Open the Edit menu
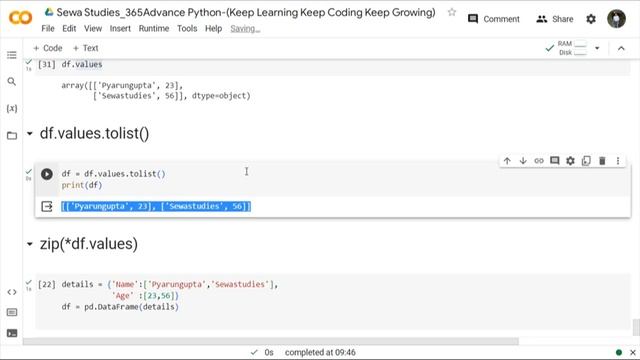The image size is (640, 360). tap(69, 29)
